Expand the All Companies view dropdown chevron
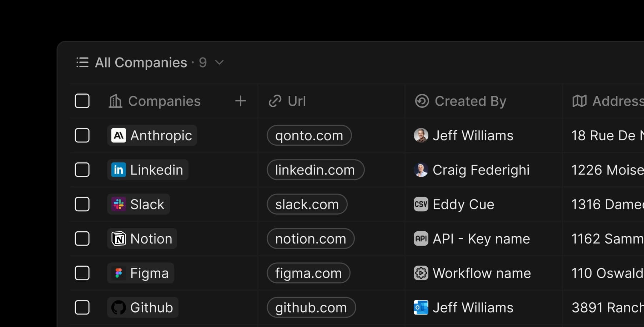The image size is (644, 327). click(x=220, y=62)
